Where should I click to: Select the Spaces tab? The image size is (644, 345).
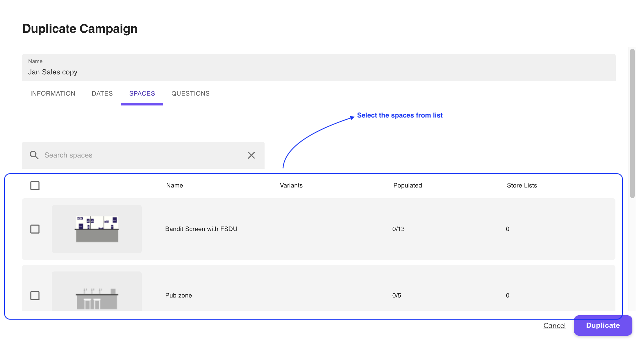(142, 94)
